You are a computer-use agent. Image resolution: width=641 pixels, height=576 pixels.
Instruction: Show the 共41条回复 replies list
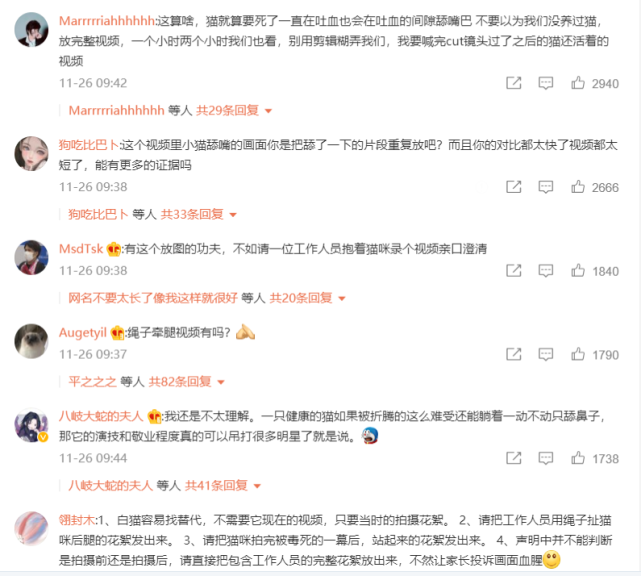[x=223, y=486]
